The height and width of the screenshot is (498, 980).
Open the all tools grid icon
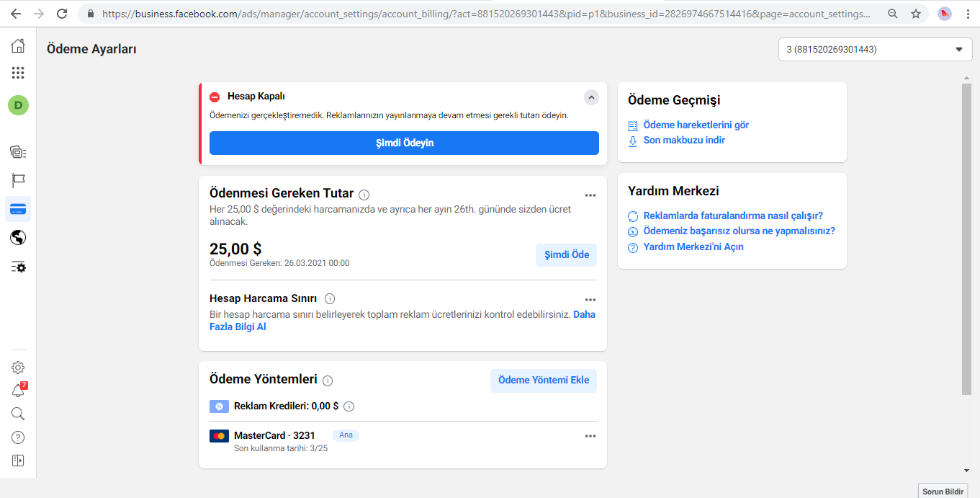(18, 73)
